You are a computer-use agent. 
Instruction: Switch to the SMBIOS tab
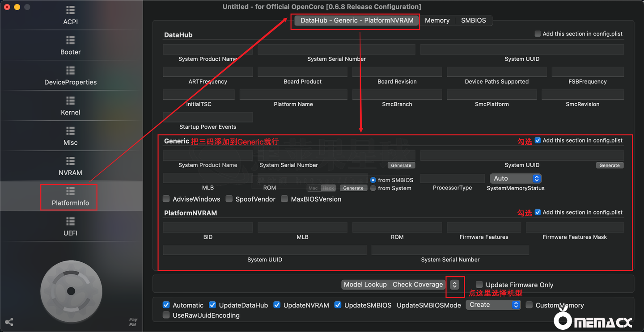[473, 21]
